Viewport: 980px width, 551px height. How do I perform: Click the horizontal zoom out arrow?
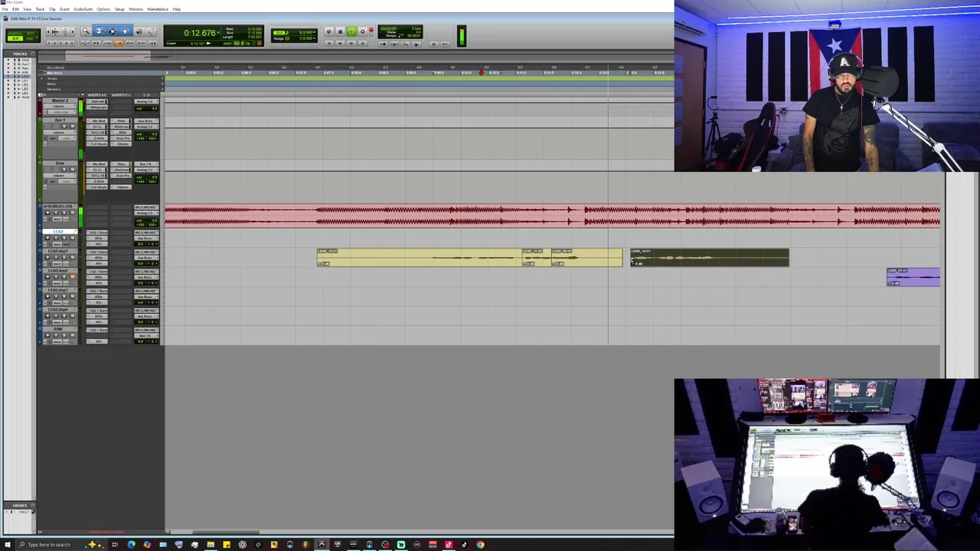tap(48, 31)
